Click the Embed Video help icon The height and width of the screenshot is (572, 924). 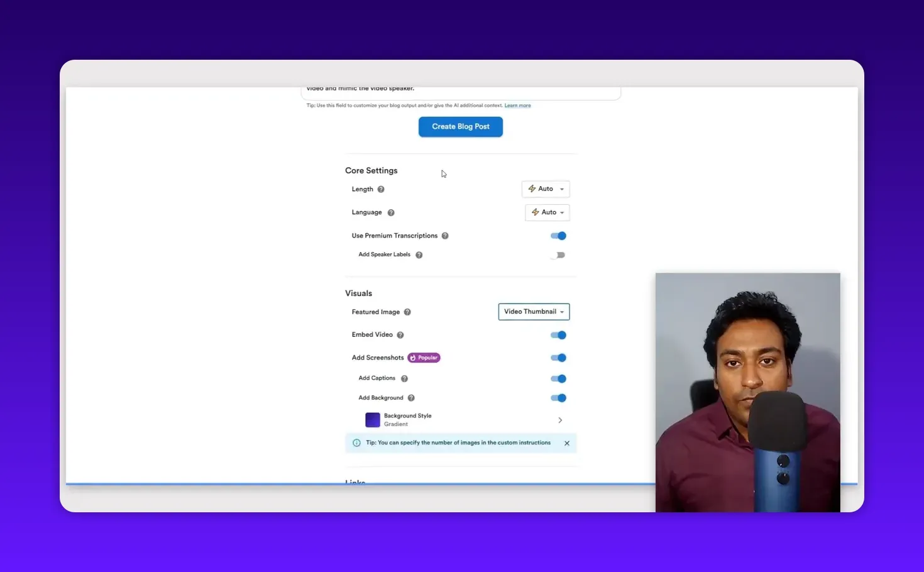pyautogui.click(x=400, y=334)
